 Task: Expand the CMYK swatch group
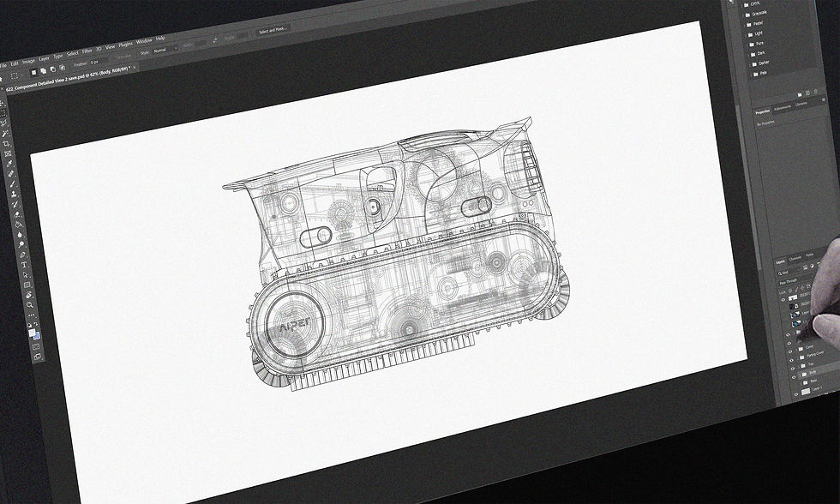[x=741, y=5]
